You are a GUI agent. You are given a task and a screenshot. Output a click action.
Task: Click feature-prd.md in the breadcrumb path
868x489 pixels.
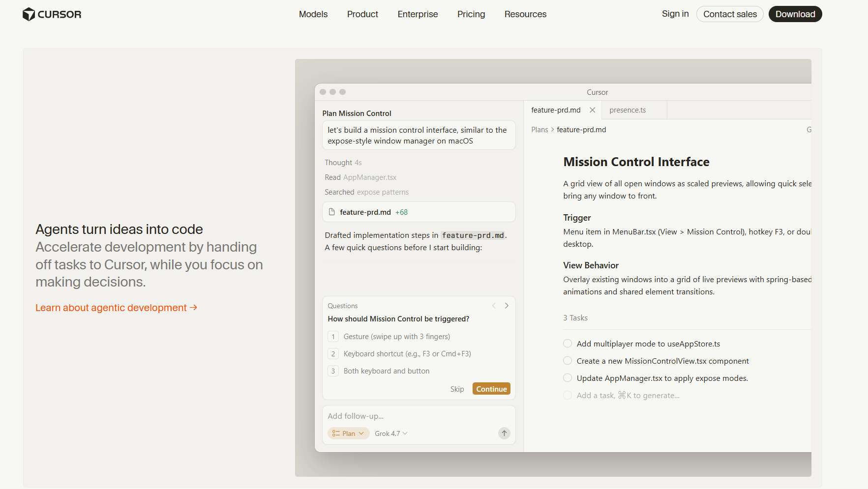[x=581, y=130]
